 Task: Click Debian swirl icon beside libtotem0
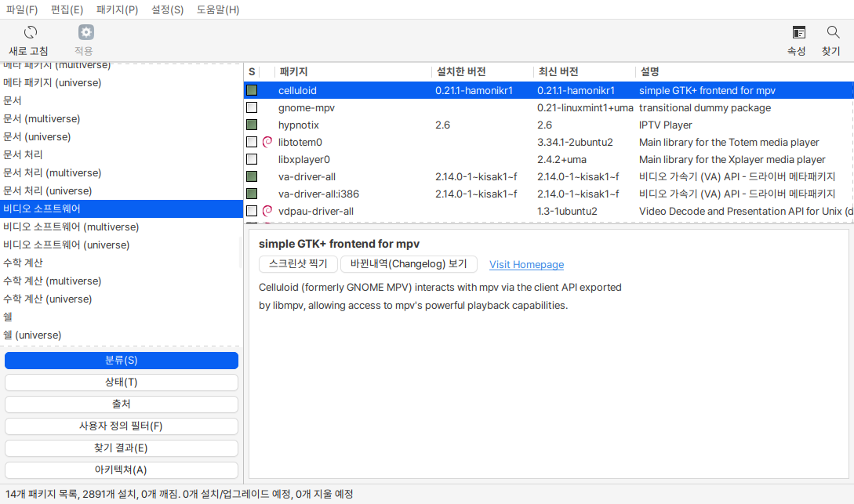click(267, 142)
